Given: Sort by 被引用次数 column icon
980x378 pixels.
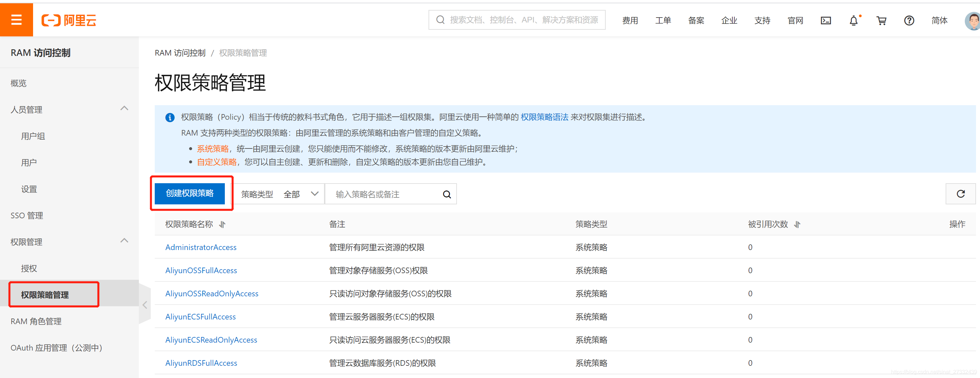Looking at the screenshot, I should [x=797, y=225].
